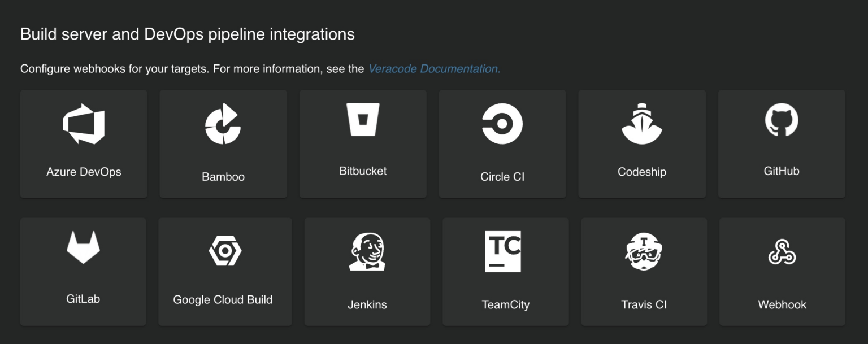
Task: Click the Bamboo integration label
Action: coord(223,176)
